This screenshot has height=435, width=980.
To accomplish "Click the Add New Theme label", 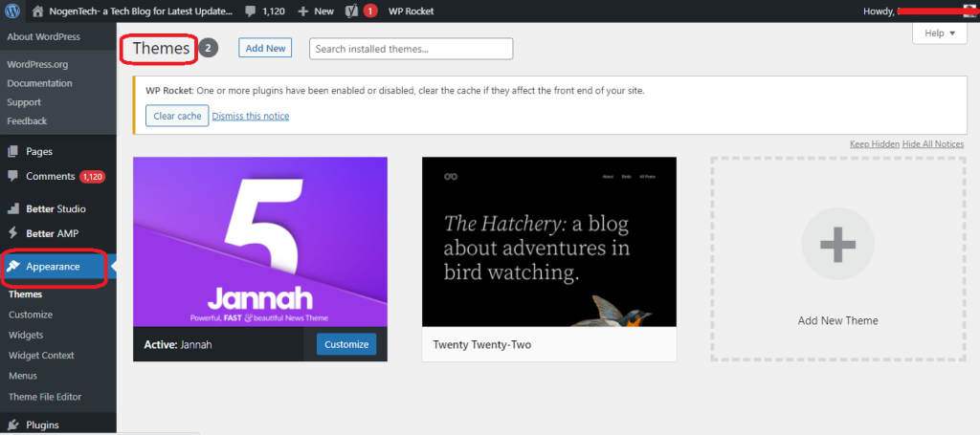I will point(837,321).
